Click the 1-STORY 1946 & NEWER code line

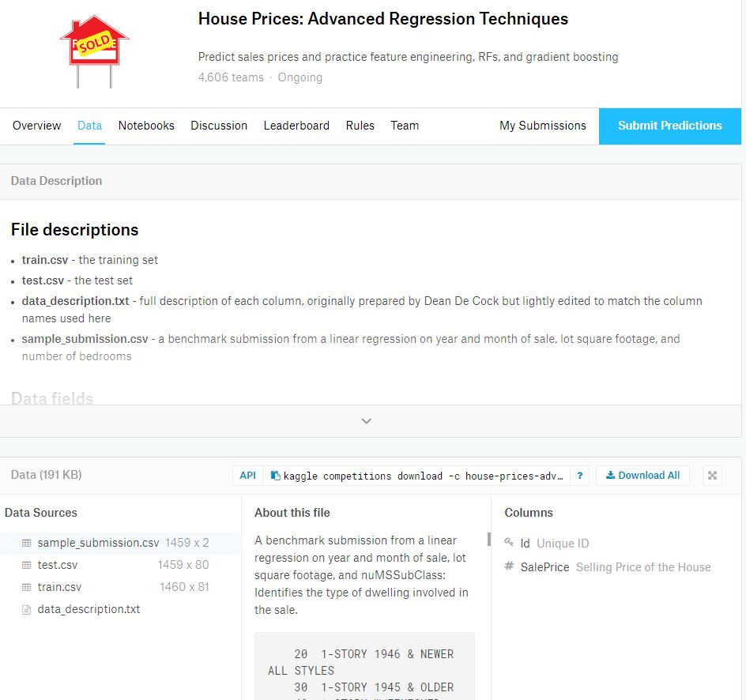pyautogui.click(x=374, y=654)
